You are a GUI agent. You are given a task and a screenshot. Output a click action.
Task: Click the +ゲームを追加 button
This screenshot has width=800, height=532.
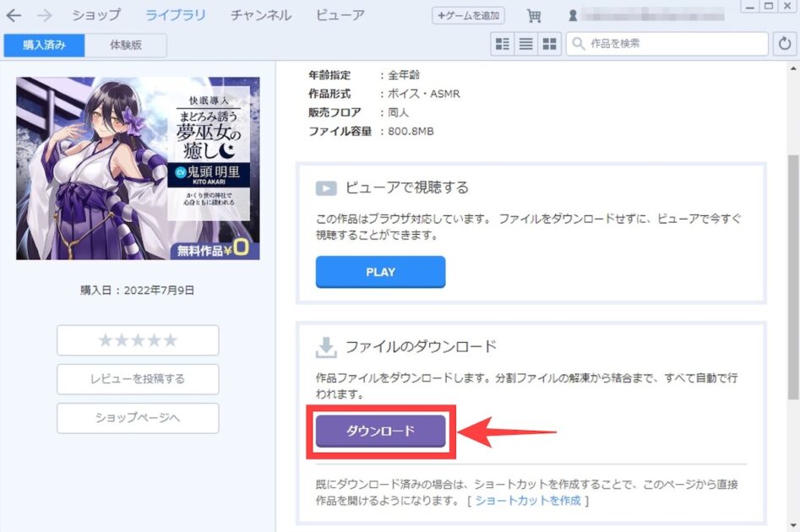(468, 14)
